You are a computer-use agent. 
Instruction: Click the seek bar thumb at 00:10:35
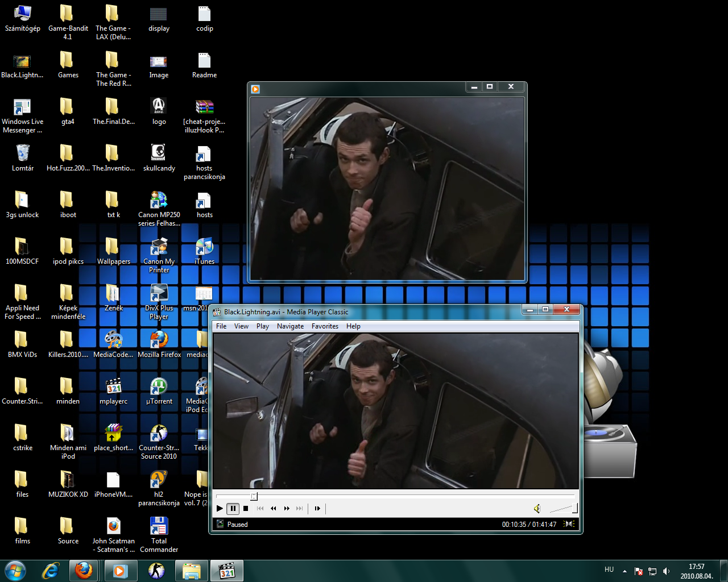pos(254,496)
